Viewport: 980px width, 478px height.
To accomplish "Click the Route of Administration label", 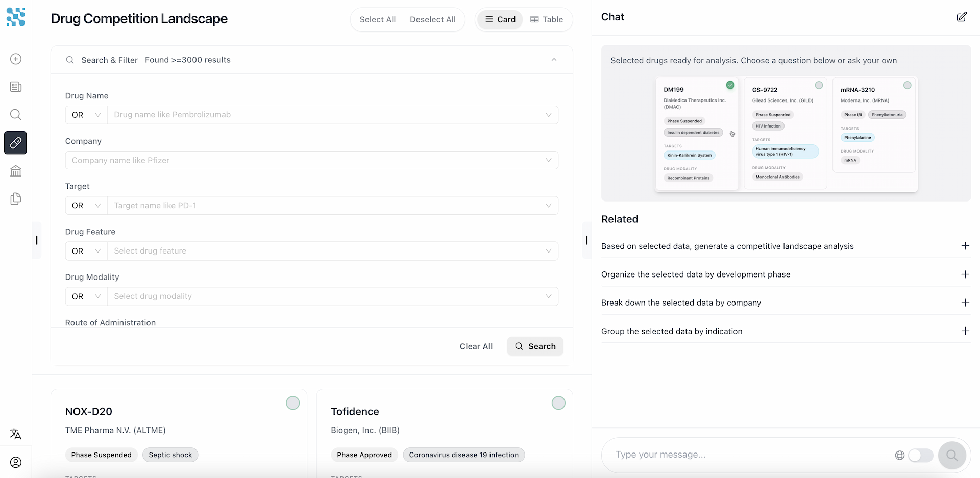I will coord(110,323).
